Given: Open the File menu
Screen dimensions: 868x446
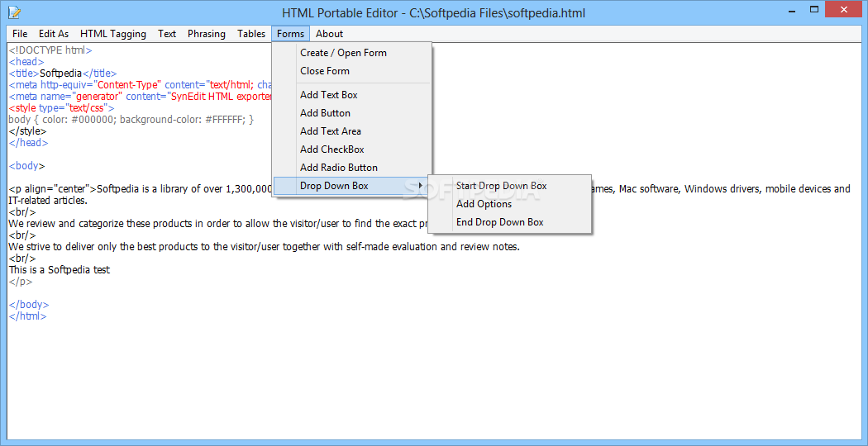Looking at the screenshot, I should (20, 34).
